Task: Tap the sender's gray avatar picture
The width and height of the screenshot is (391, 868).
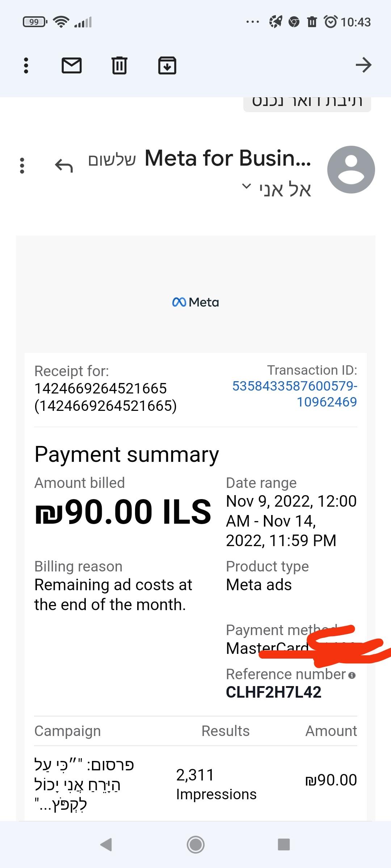Action: [x=351, y=170]
